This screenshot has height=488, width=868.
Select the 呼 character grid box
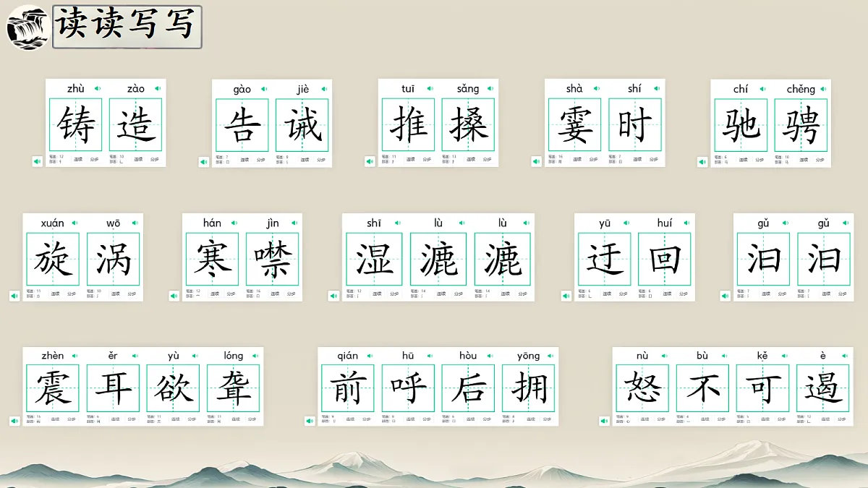pos(409,388)
